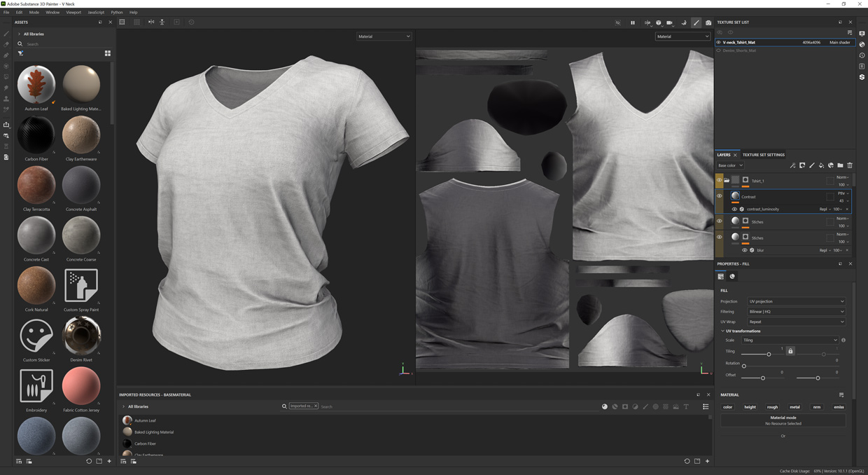
Task: Click the lock icon next to Tiling
Action: pyautogui.click(x=790, y=351)
